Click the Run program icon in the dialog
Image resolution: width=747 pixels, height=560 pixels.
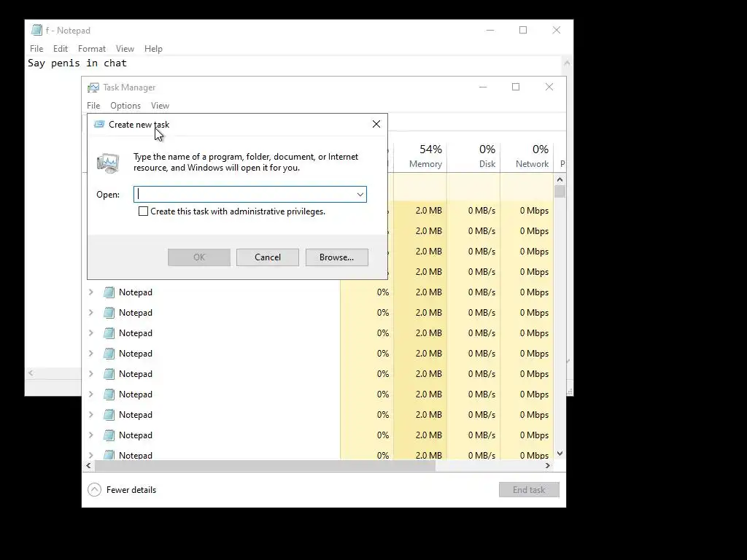[x=108, y=163]
